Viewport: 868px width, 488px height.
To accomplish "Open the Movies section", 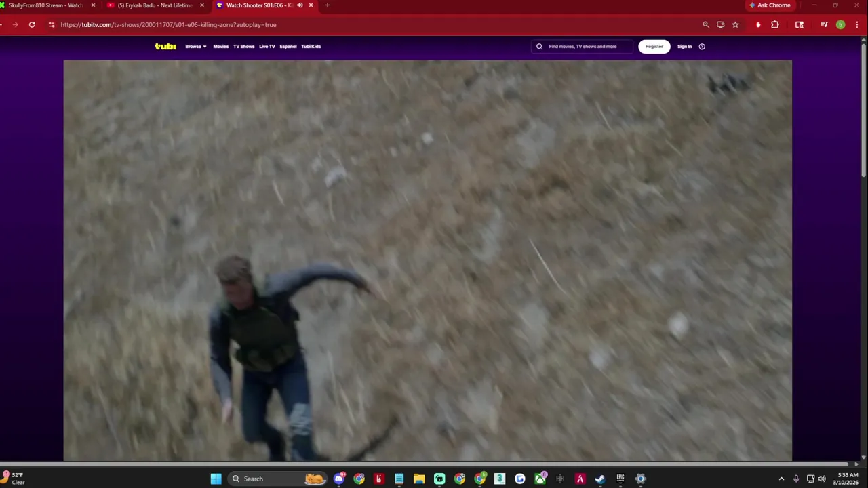I will point(221,46).
